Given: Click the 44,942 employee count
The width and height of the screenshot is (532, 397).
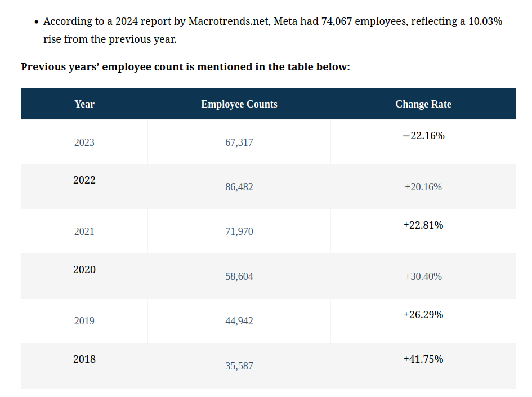Looking at the screenshot, I should click(x=239, y=321).
